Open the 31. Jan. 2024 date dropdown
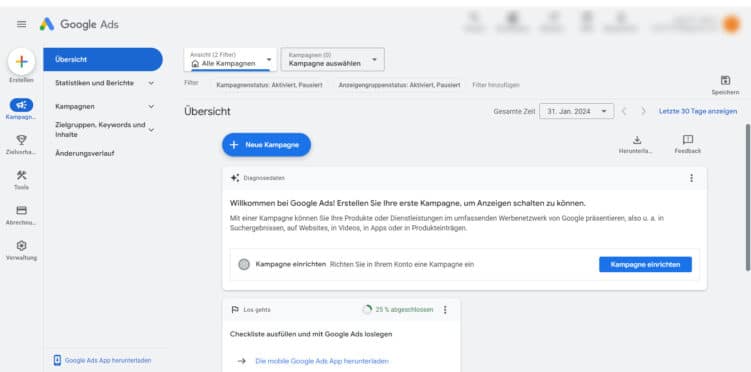 [576, 111]
